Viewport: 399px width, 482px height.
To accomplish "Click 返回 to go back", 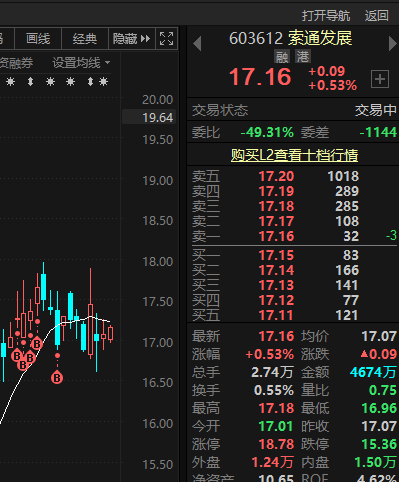I will pyautogui.click(x=376, y=16).
